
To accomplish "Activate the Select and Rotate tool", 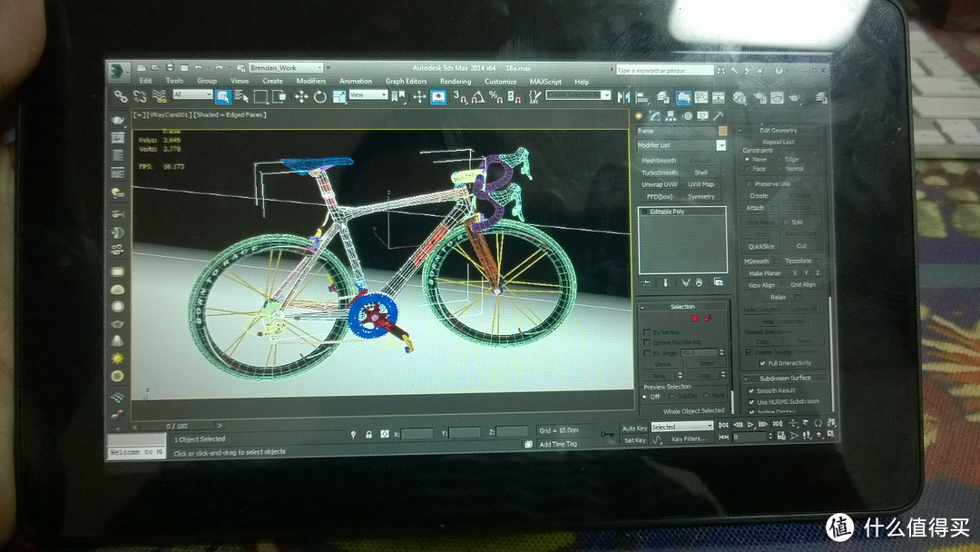I will [320, 96].
